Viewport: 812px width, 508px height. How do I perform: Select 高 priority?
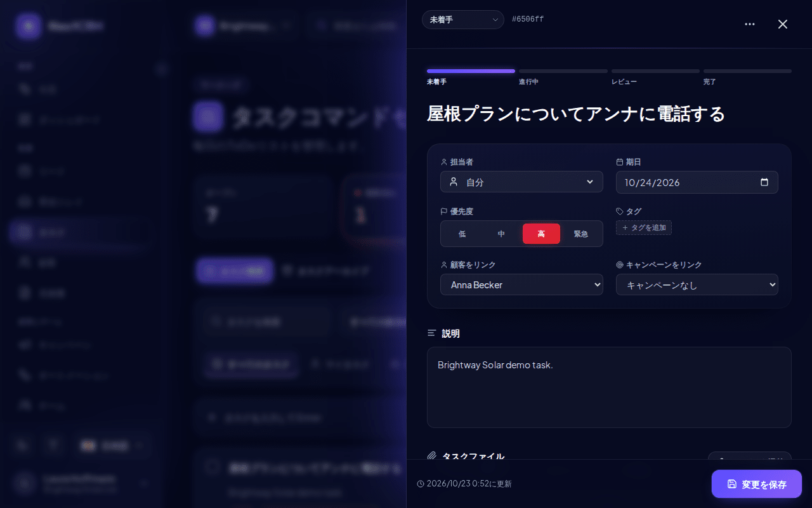point(541,234)
